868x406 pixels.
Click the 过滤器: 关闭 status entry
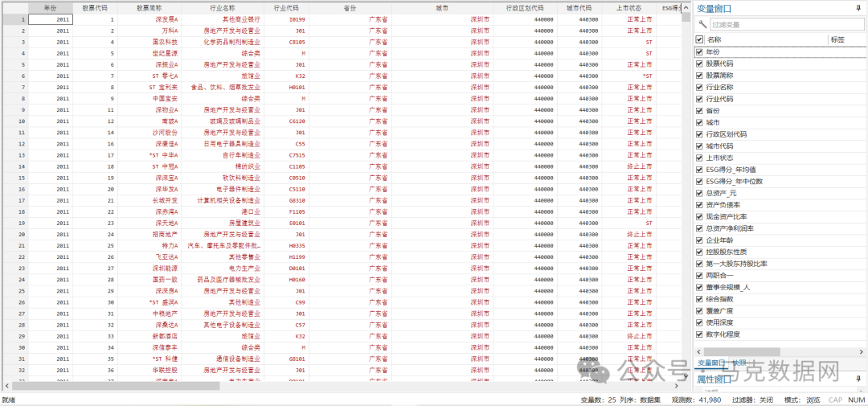752,400
